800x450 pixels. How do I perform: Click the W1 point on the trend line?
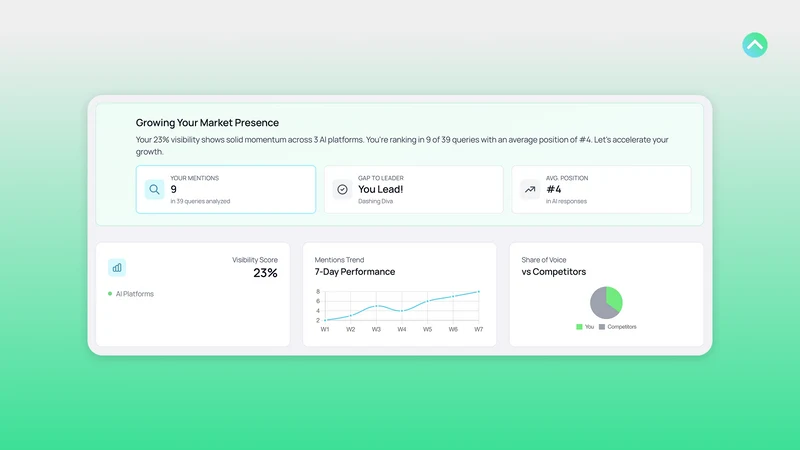click(325, 320)
